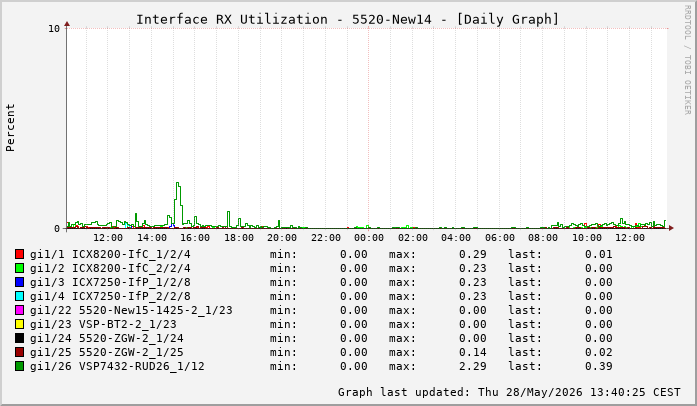Viewport: 697px width, 406px height.
Task: Click the max value 2.29 for gi1/26
Action: (x=473, y=366)
